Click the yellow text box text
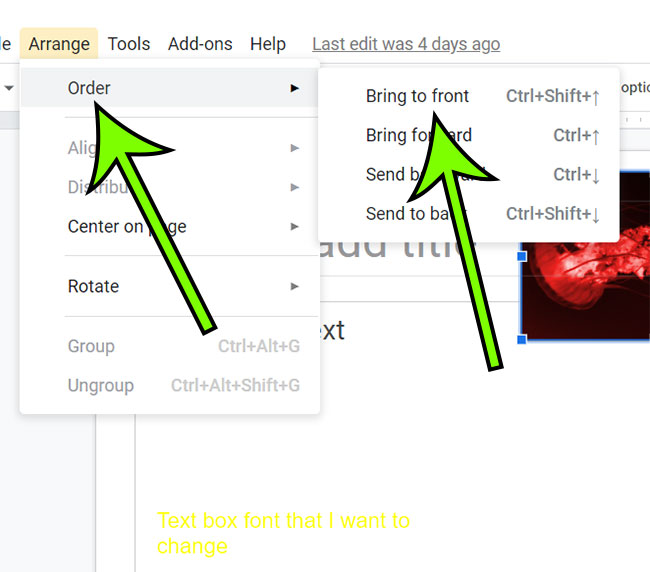Image resolution: width=650 pixels, height=572 pixels. [x=283, y=533]
